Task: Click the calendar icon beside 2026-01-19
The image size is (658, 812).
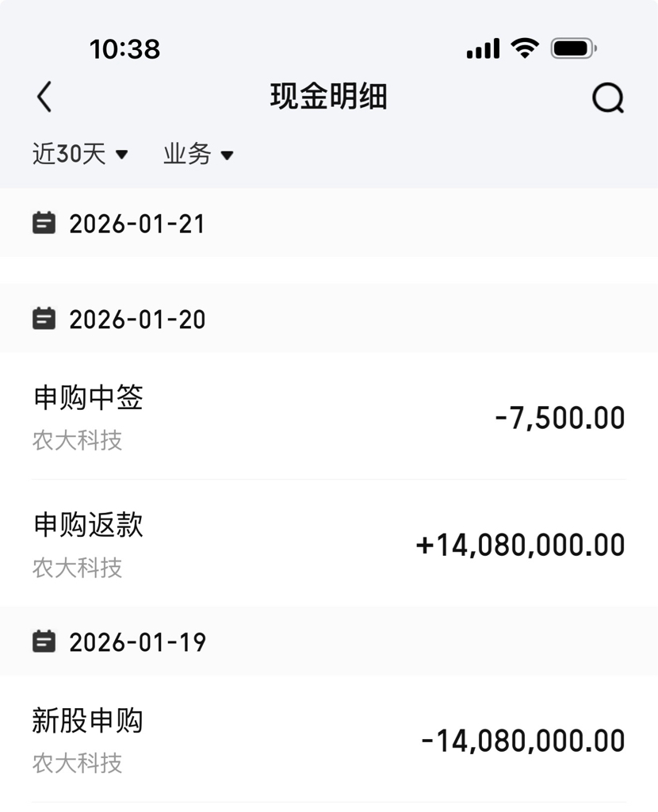Action: coord(44,641)
